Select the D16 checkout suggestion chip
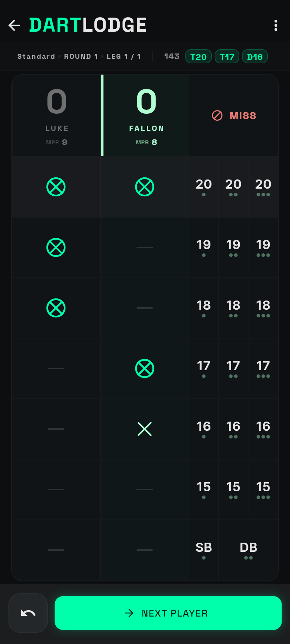 coord(255,57)
